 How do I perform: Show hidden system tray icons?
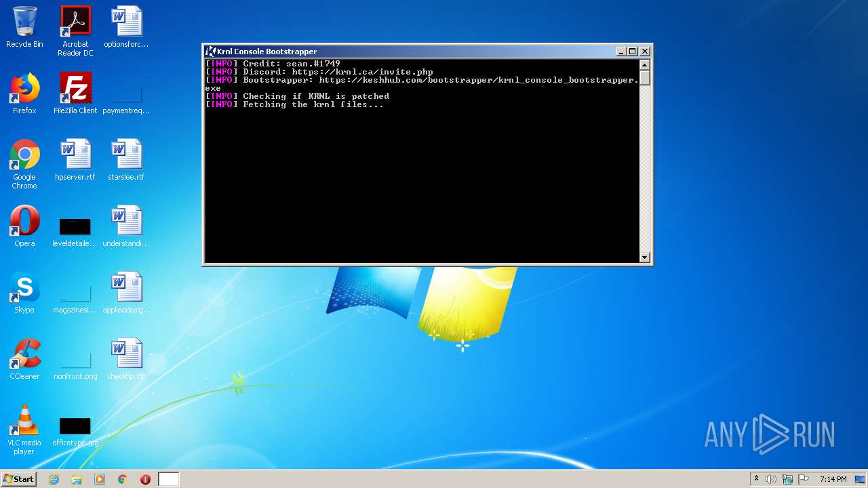tap(756, 479)
